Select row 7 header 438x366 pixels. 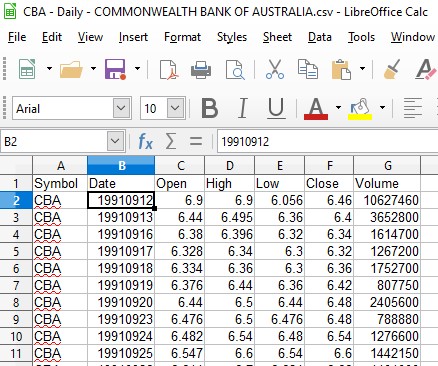pyautogui.click(x=16, y=285)
